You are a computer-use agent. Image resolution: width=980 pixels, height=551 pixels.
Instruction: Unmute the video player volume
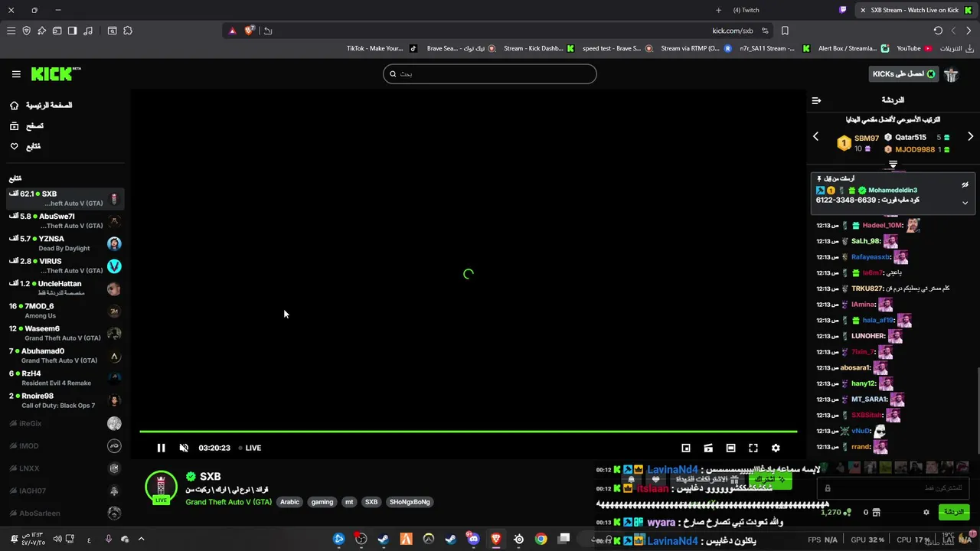click(x=184, y=448)
